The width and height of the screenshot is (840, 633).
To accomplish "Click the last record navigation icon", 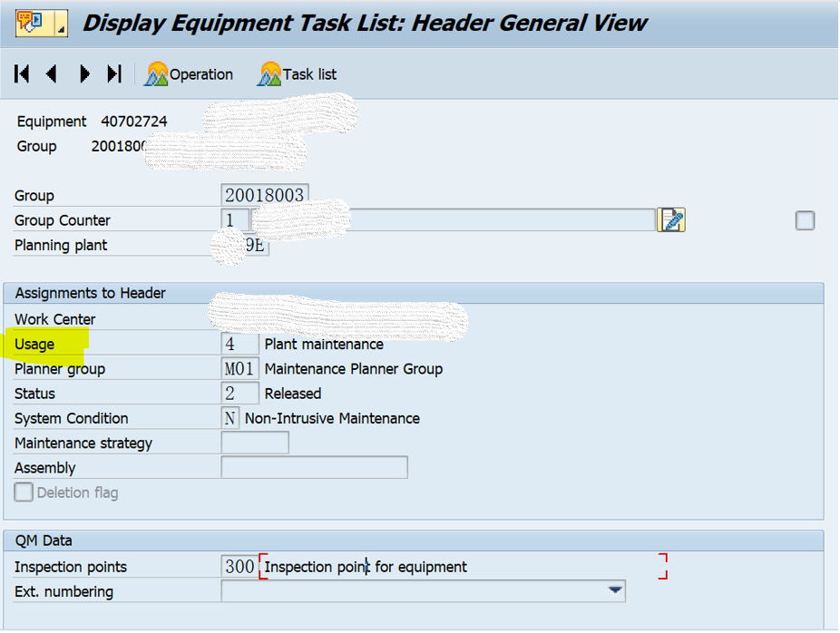I will [114, 74].
